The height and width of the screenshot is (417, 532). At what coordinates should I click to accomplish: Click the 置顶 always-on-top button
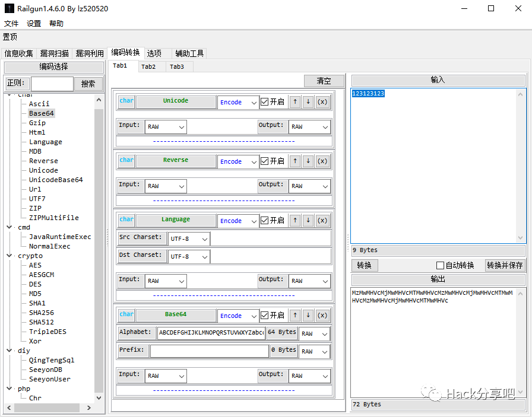(x=10, y=37)
